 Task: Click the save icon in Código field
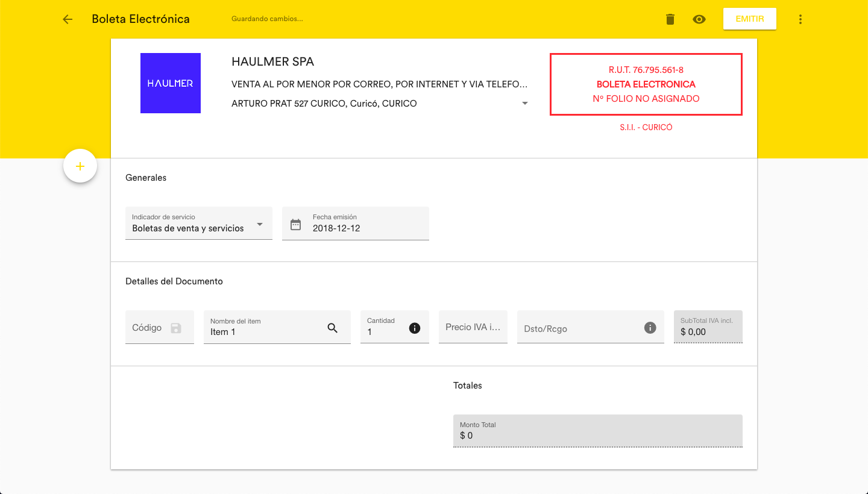(176, 328)
